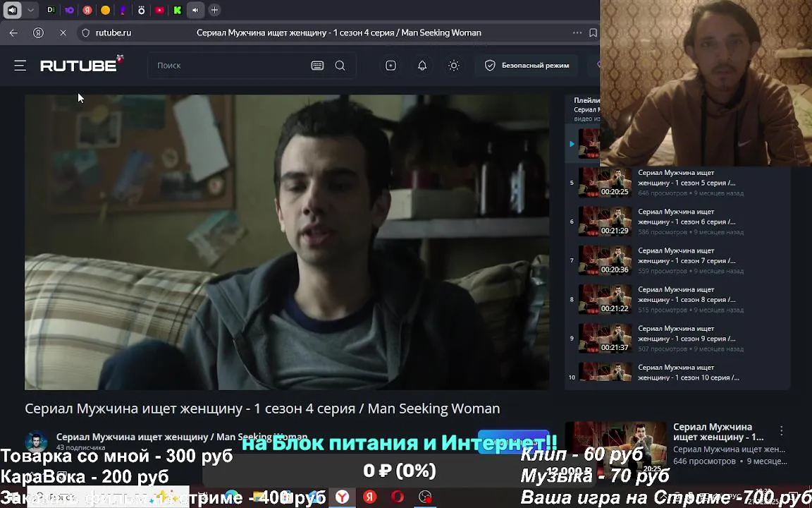Open Opera browser in the taskbar
This screenshot has width=812, height=508.
398,497
